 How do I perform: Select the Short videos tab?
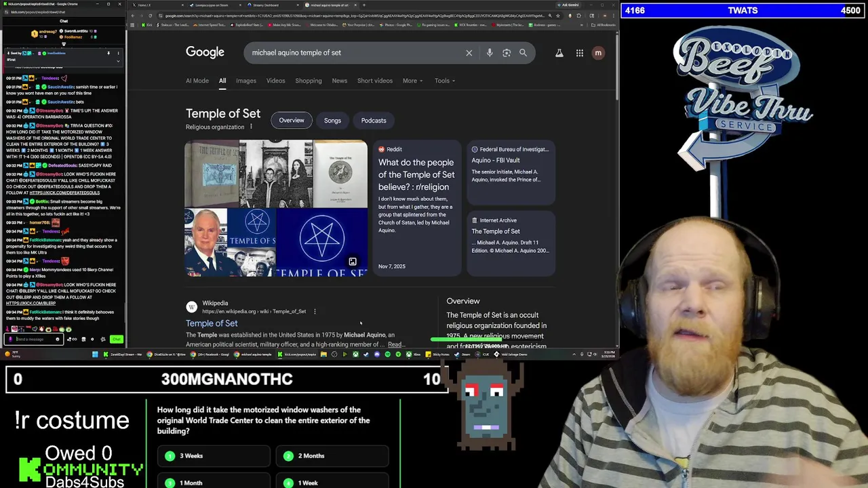pos(375,81)
